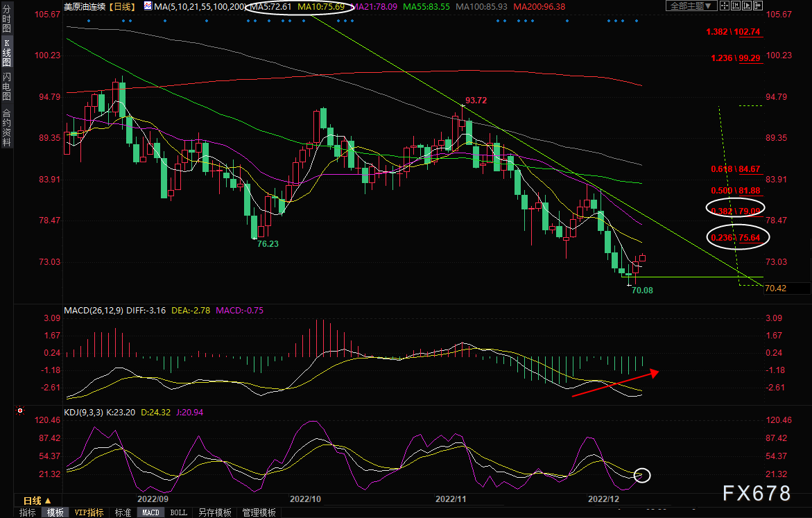Viewport: 812px width, 518px height.
Task: Click the 0.618 \ 84.67 Fibonacci level
Action: [x=736, y=169]
